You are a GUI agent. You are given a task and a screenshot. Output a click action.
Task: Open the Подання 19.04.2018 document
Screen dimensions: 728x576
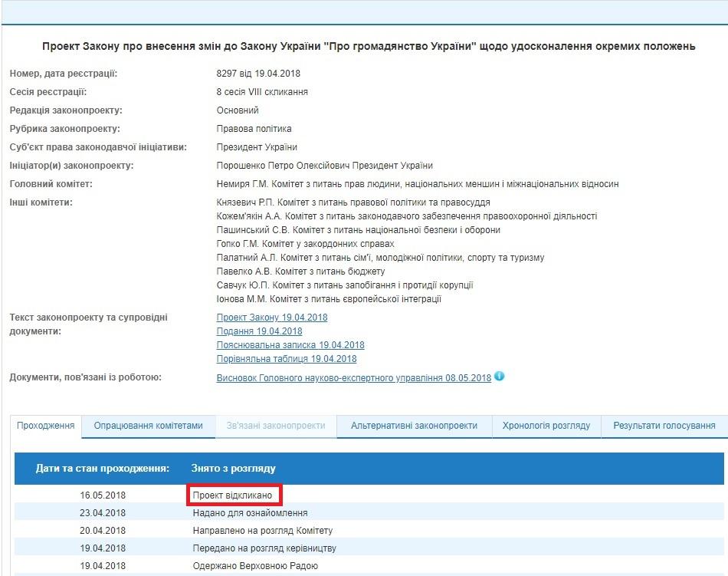[x=259, y=331]
